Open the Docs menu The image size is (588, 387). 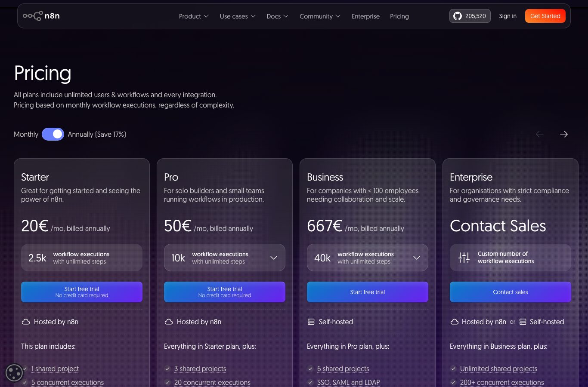pyautogui.click(x=278, y=16)
